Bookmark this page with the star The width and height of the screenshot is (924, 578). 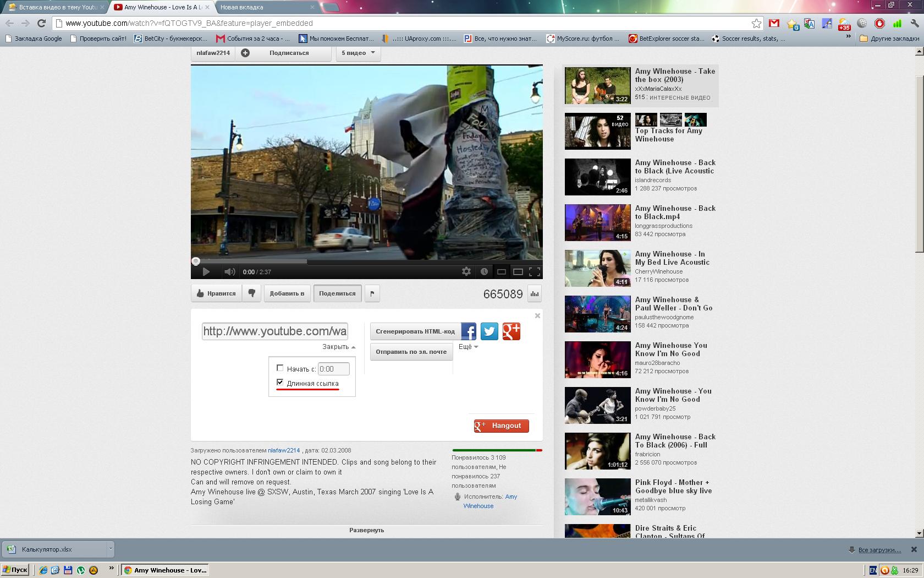(757, 23)
